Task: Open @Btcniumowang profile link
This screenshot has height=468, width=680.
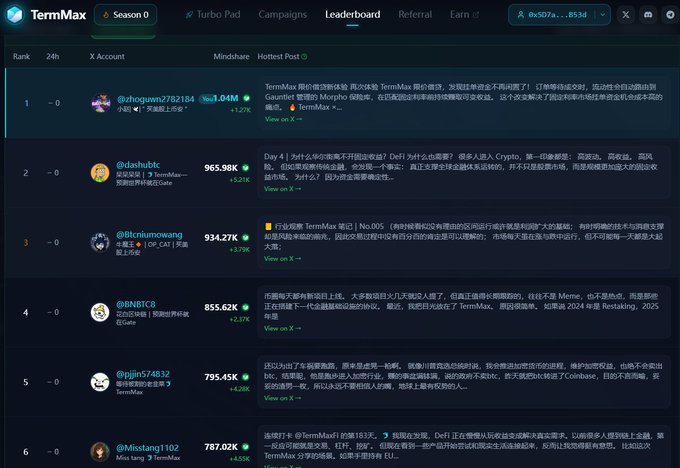Action: point(149,235)
